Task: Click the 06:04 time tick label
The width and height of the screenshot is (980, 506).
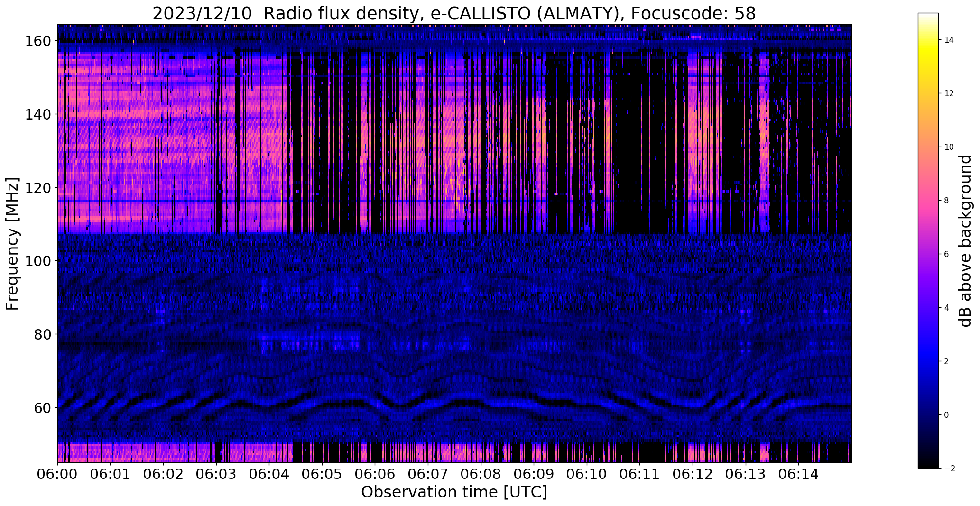Action: (269, 474)
